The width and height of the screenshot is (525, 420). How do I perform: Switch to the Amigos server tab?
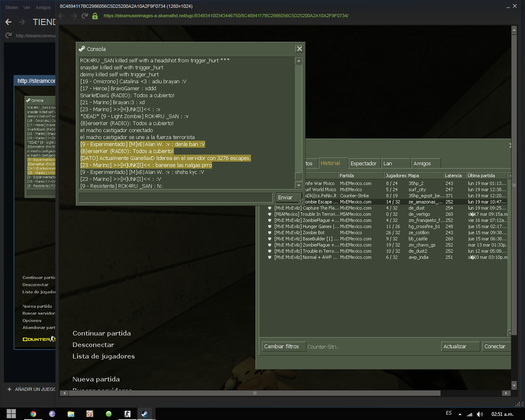426,163
